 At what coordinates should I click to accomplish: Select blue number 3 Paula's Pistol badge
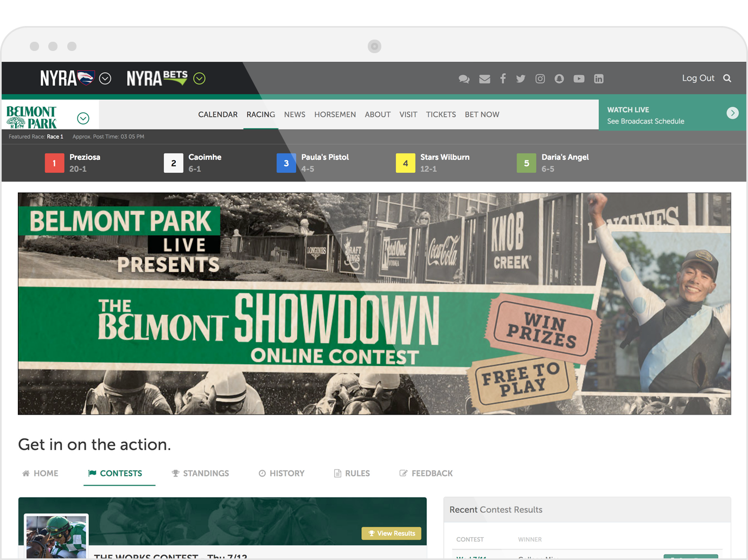[x=286, y=163]
